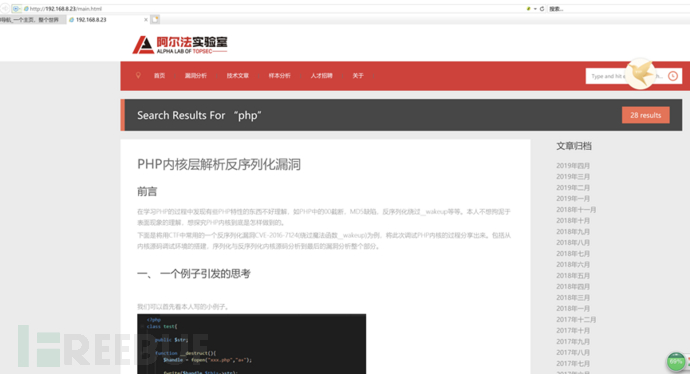Go to 人才招聘 page
The height and width of the screenshot is (374, 690).
[321, 76]
